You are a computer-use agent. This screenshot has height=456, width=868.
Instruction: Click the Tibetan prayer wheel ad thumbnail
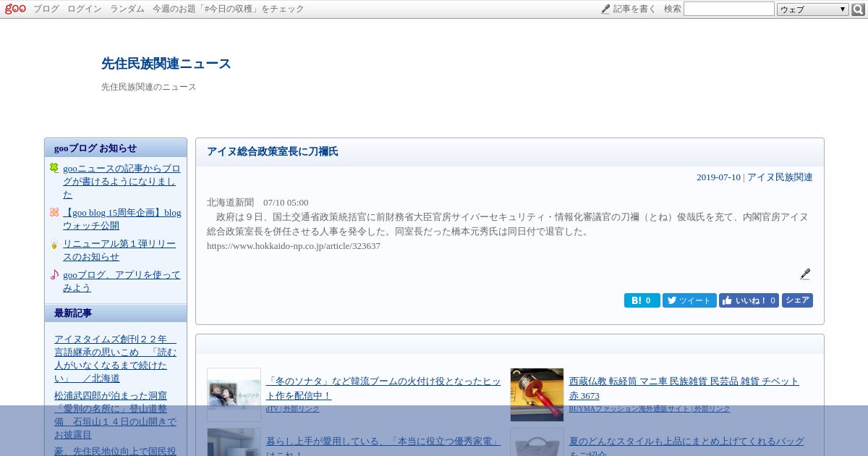pos(537,394)
